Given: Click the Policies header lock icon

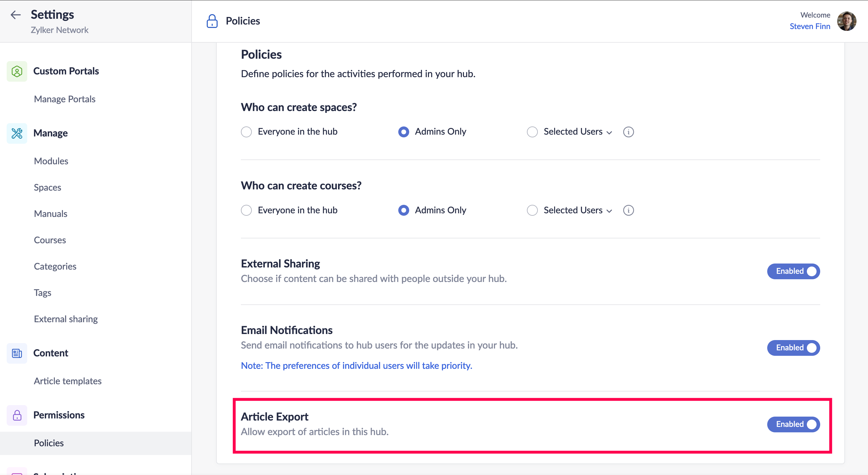Looking at the screenshot, I should point(212,21).
